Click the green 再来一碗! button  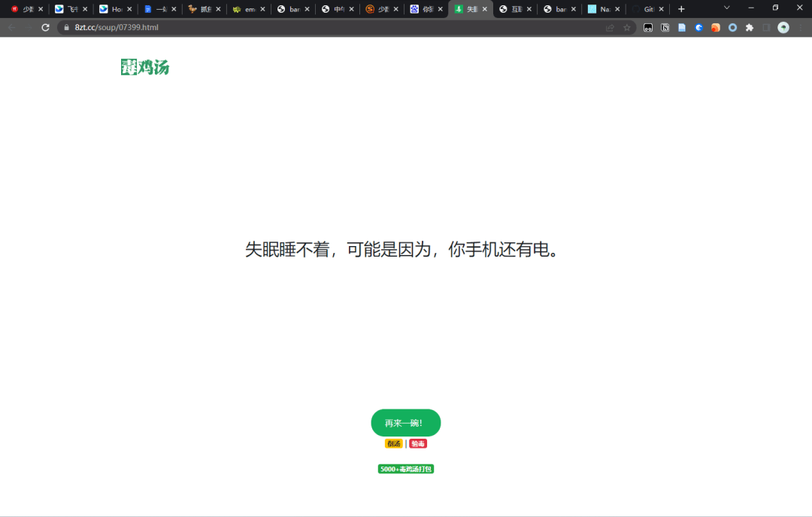[406, 422]
